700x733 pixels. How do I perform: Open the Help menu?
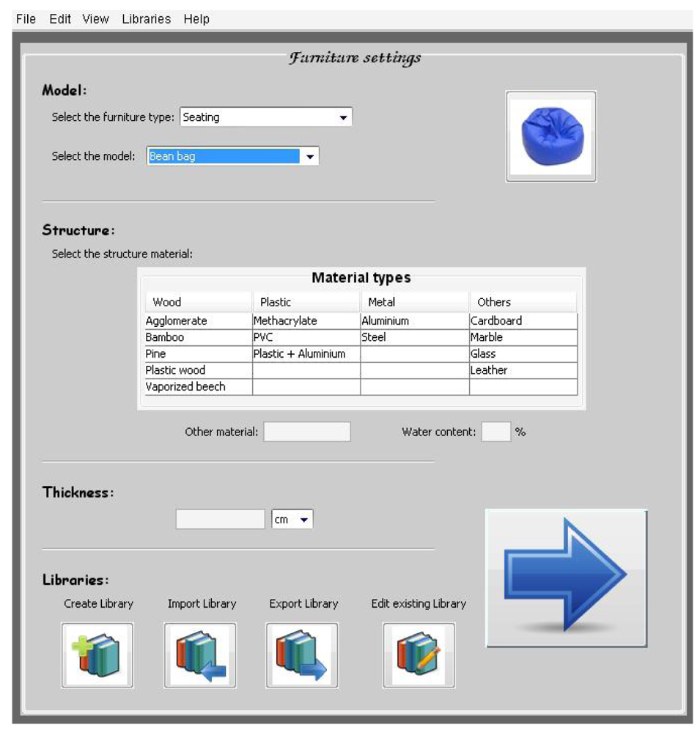coord(196,19)
